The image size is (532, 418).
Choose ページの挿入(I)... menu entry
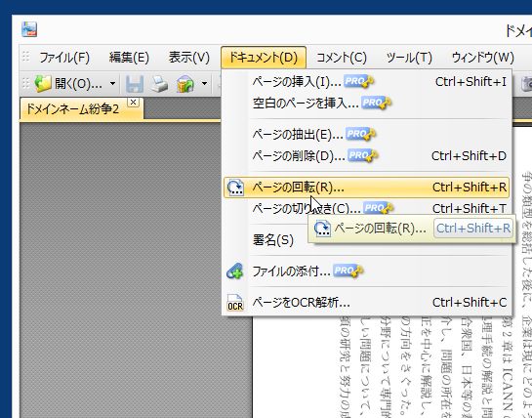366,82
